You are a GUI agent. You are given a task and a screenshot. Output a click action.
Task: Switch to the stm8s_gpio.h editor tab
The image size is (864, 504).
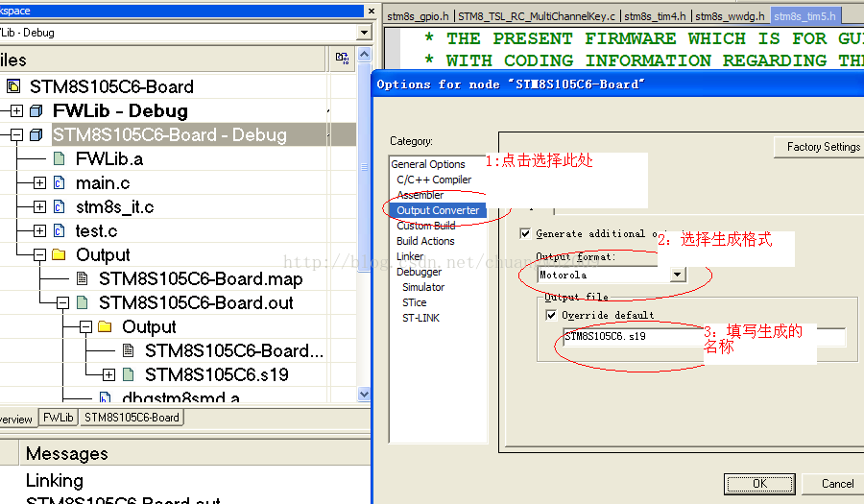[x=418, y=16]
